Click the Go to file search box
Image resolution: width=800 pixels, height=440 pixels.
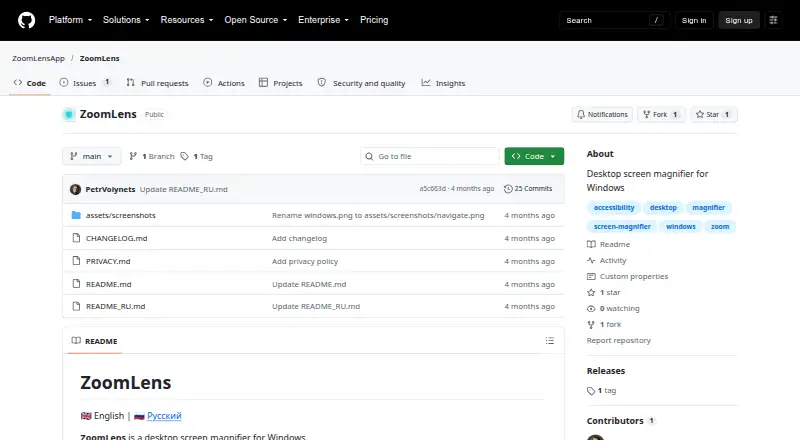(x=430, y=156)
